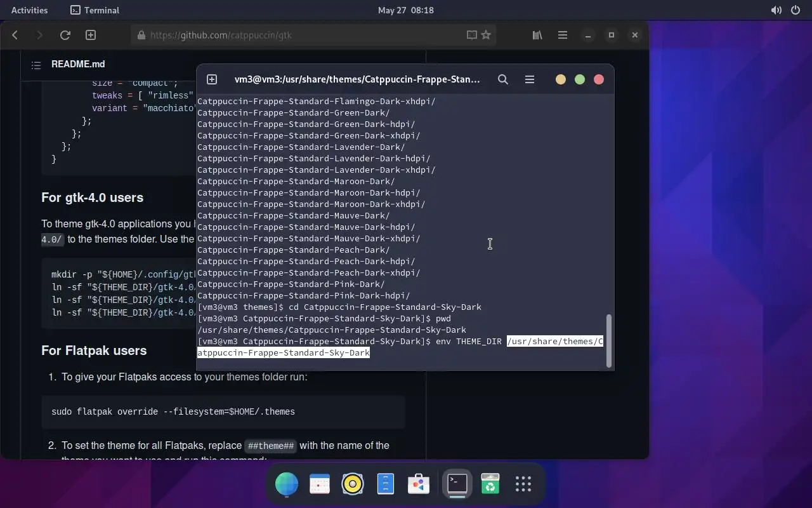This screenshot has width=812, height=508.
Task: Click 'Catppuccin-Frappe-Standard-Lavender-Dark/' terminal line
Action: [301, 147]
